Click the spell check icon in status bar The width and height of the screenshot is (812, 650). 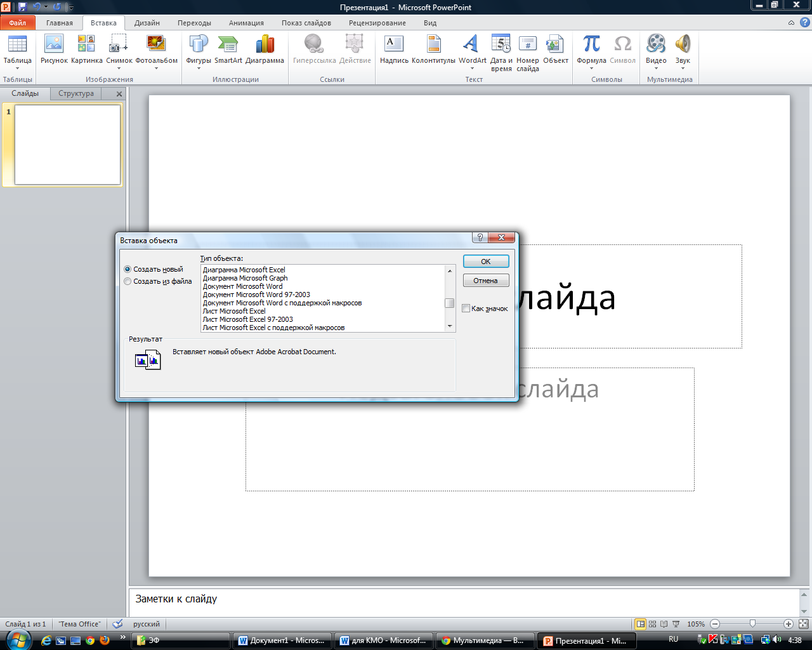click(117, 624)
